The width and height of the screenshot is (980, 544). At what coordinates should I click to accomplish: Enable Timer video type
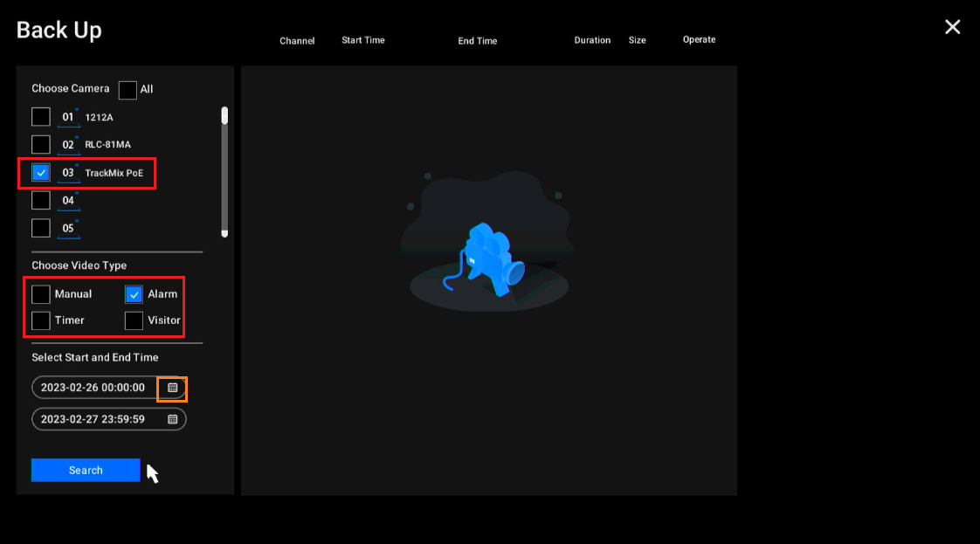pos(41,320)
